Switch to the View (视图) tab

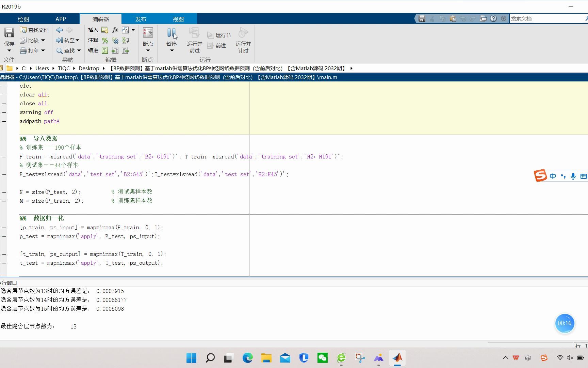178,19
